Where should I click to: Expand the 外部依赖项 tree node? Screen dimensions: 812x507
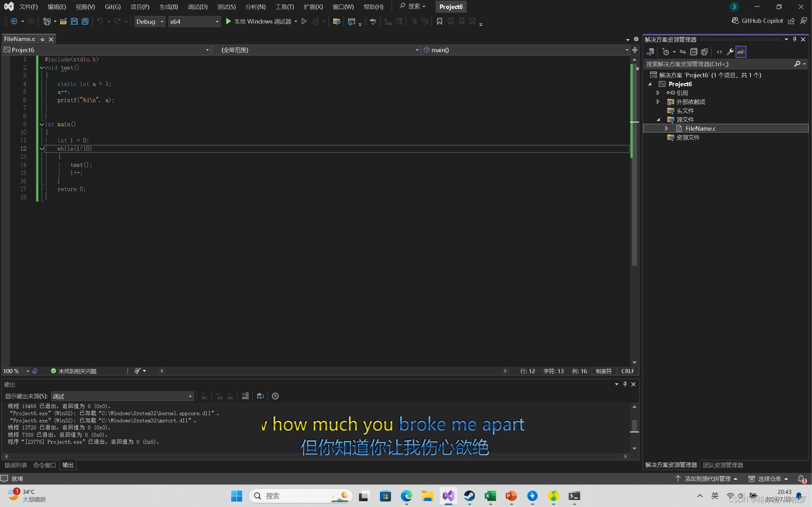(x=658, y=102)
